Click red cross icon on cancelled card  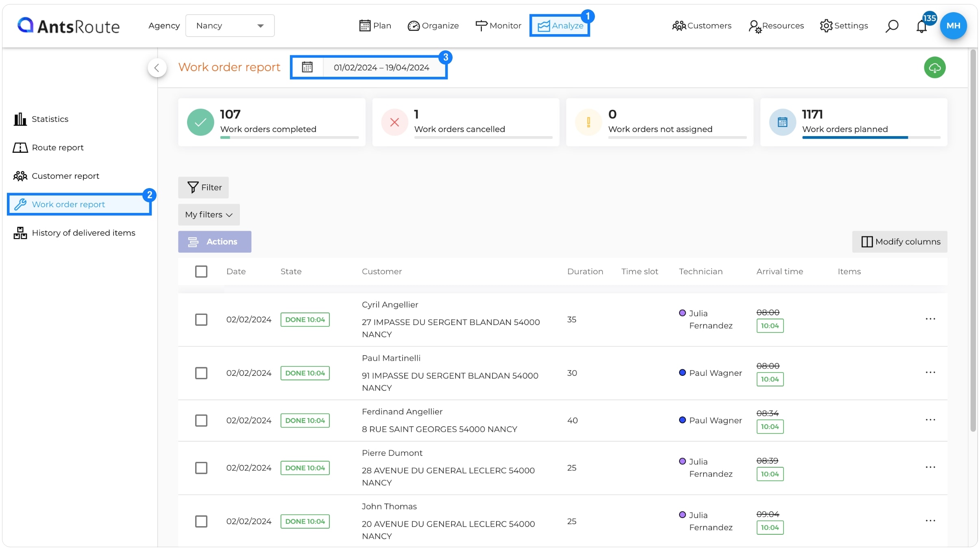pyautogui.click(x=394, y=122)
